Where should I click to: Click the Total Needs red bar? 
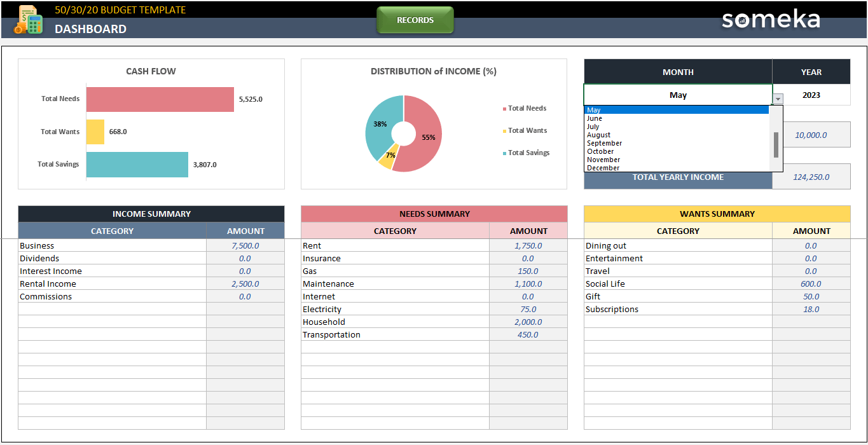click(160, 99)
